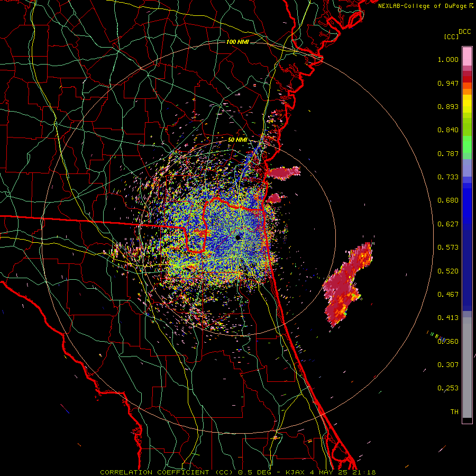This screenshot has height=476, width=476.
Task: Click the 0.253 legend value
Action: (x=448, y=388)
